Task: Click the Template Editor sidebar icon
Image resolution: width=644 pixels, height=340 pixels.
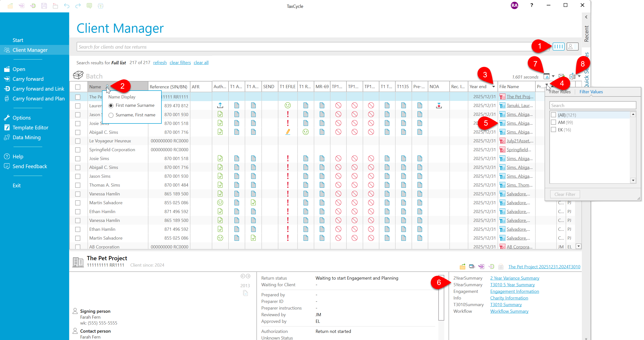Action: (x=7, y=127)
